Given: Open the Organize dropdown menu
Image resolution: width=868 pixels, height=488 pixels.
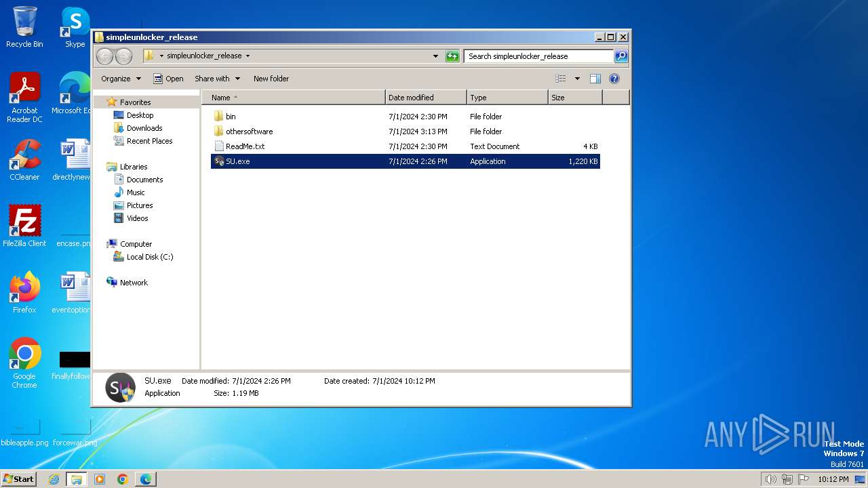Looking at the screenshot, I should pos(121,79).
